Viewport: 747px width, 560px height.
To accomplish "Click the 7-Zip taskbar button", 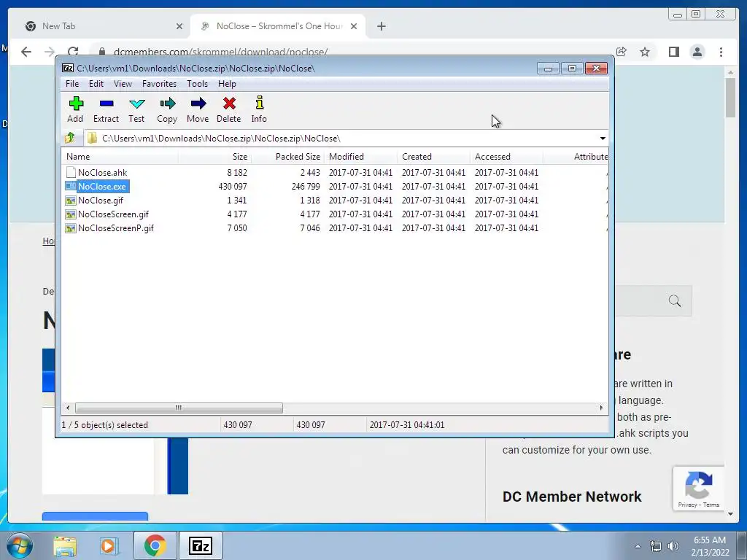I will [x=200, y=545].
